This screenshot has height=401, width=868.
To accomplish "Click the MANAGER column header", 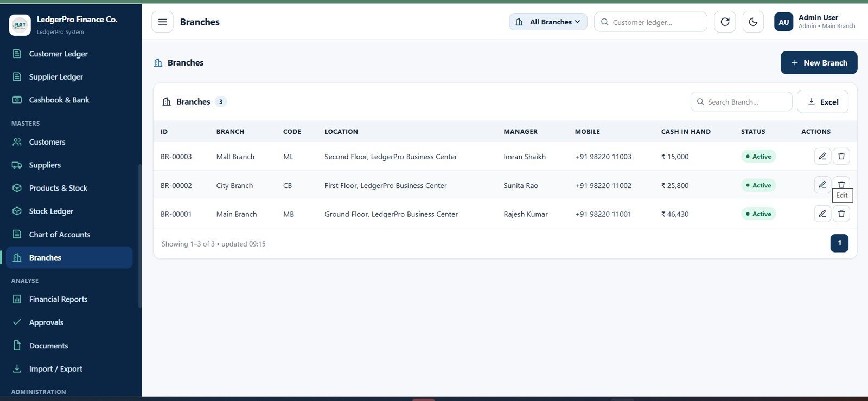I will 520,132.
